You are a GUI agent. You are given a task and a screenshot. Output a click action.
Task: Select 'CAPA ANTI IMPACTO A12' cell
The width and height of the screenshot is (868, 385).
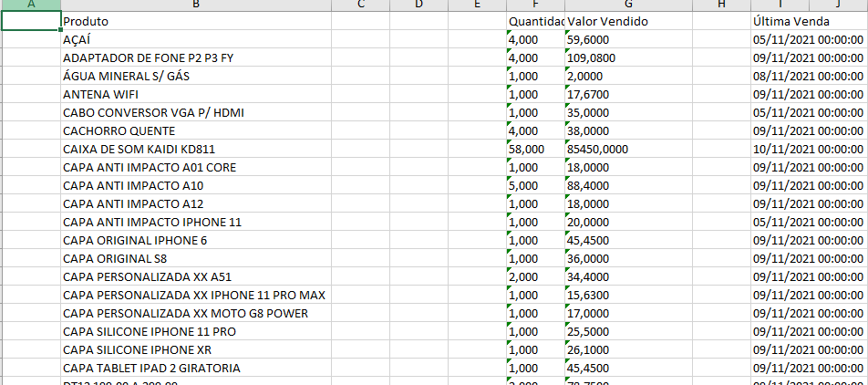pos(197,203)
